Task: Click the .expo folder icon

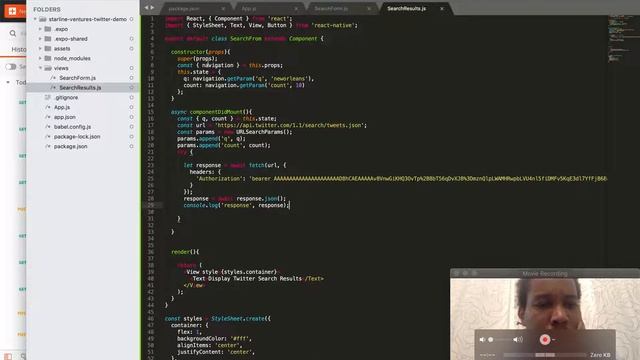Action: coord(48,29)
